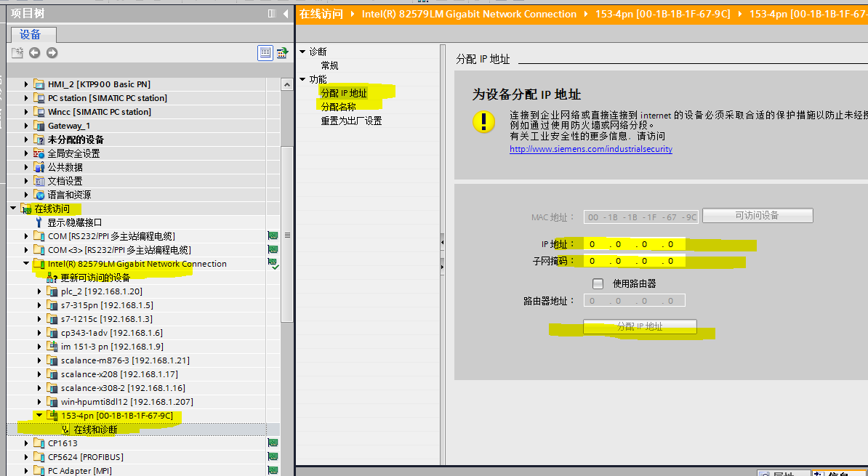The image size is (868, 476).
Task: Click the first octet of IP 地址 field
Action: click(x=593, y=244)
